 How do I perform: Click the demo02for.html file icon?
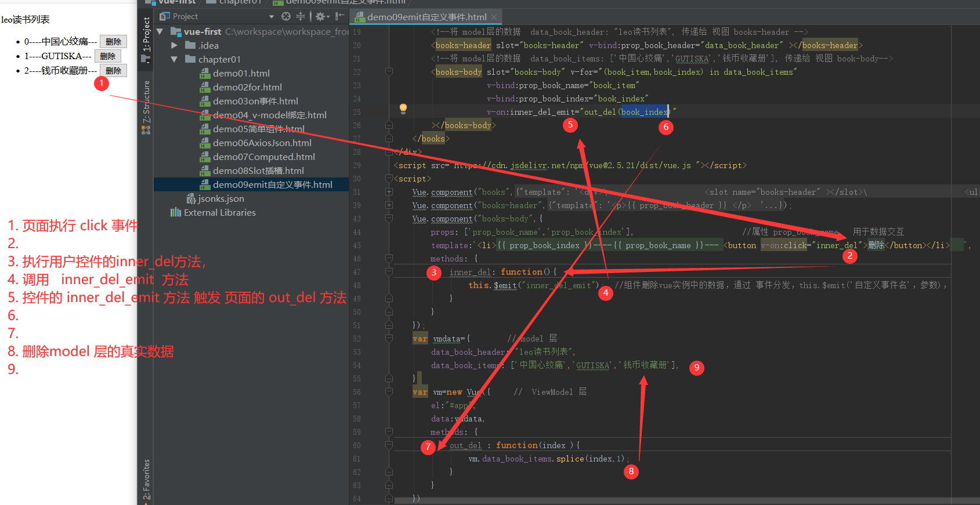click(x=205, y=87)
